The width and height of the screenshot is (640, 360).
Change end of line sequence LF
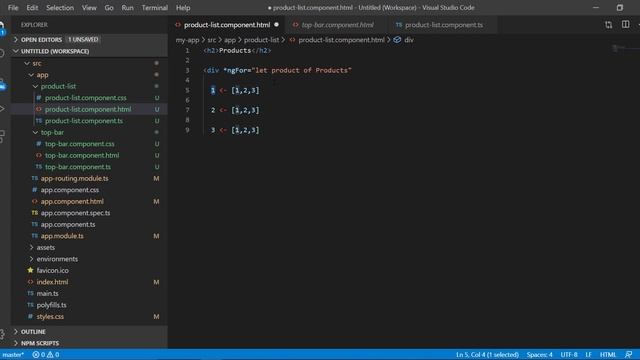(589, 355)
